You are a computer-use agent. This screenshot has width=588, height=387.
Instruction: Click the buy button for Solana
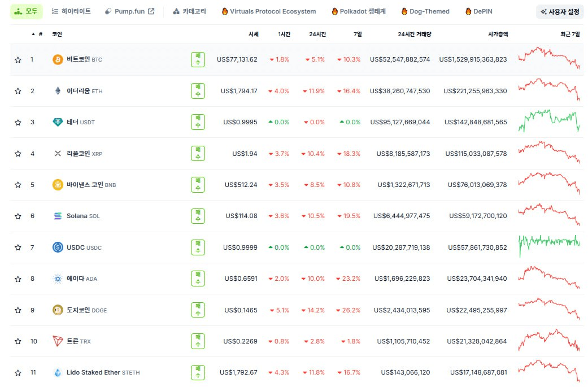(198, 216)
